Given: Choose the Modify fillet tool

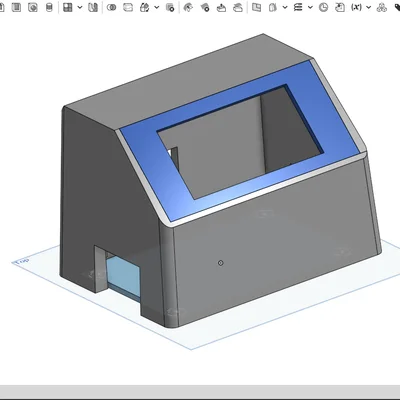Looking at the screenshot, I should [x=189, y=7].
